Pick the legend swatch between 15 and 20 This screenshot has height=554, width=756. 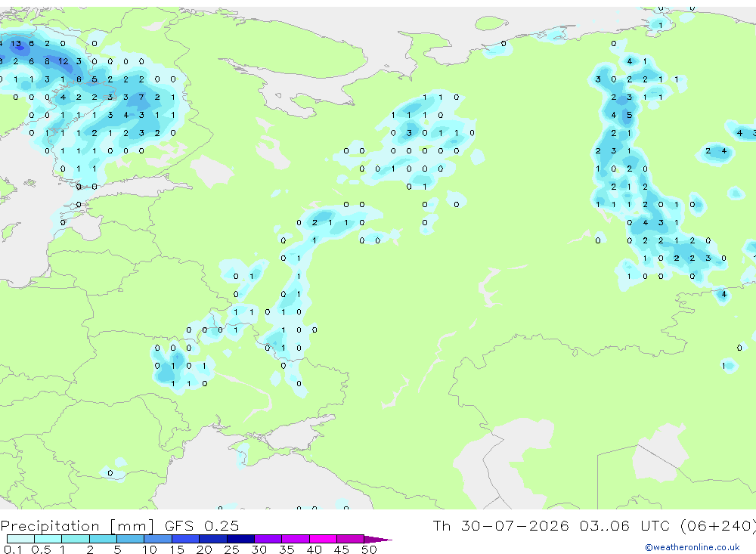[185, 539]
